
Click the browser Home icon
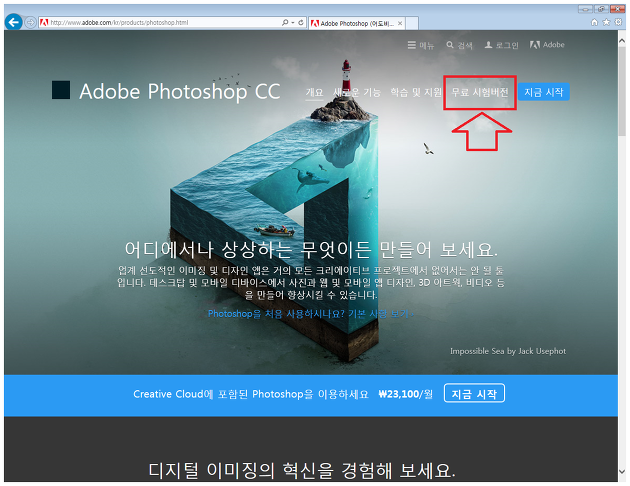(x=595, y=22)
